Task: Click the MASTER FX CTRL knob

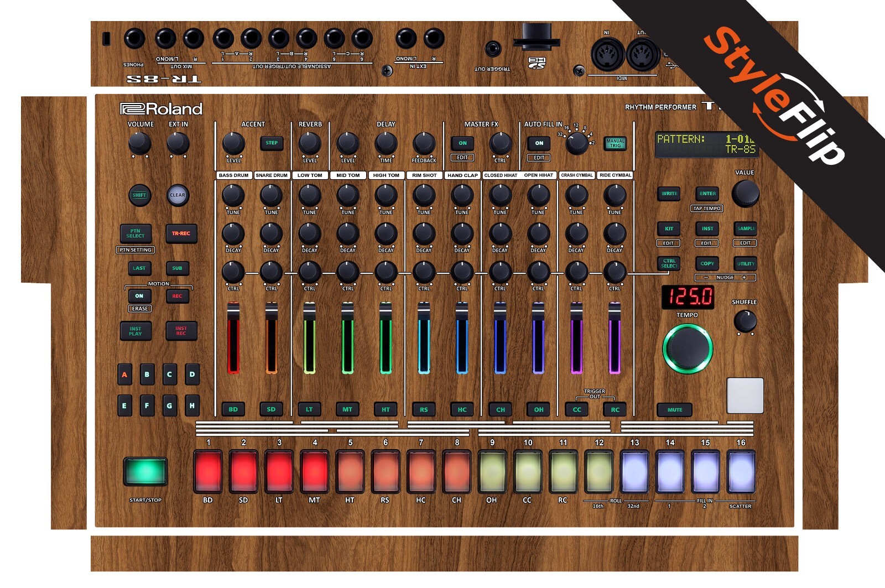Action: point(501,143)
